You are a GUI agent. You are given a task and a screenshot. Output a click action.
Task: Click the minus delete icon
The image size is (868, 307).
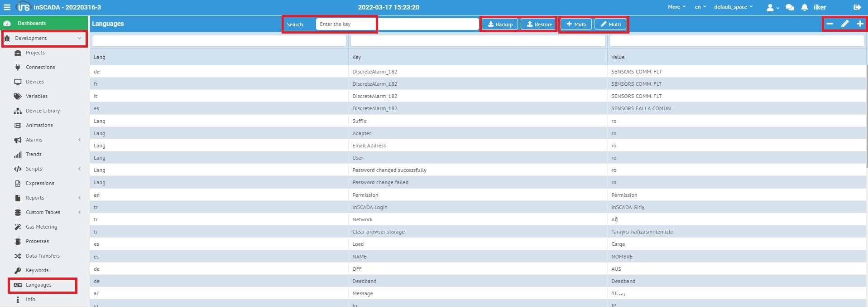(830, 24)
